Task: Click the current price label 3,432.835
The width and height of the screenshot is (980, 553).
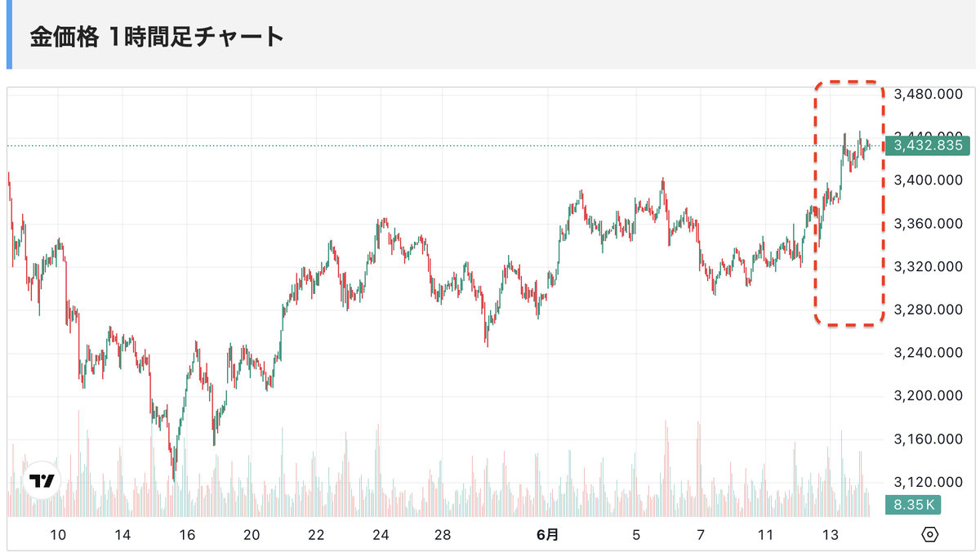Action: [928, 145]
